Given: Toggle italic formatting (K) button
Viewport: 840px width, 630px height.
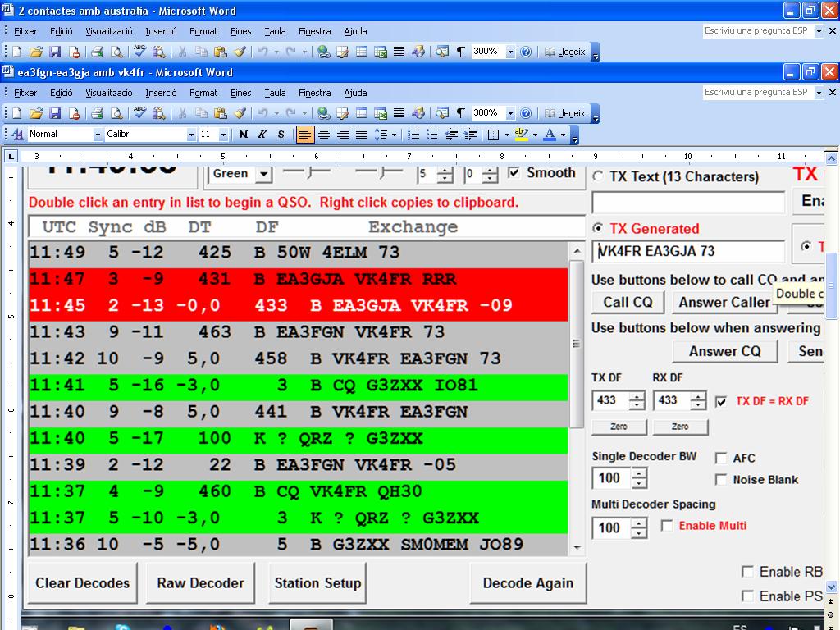Looking at the screenshot, I should 262,135.
